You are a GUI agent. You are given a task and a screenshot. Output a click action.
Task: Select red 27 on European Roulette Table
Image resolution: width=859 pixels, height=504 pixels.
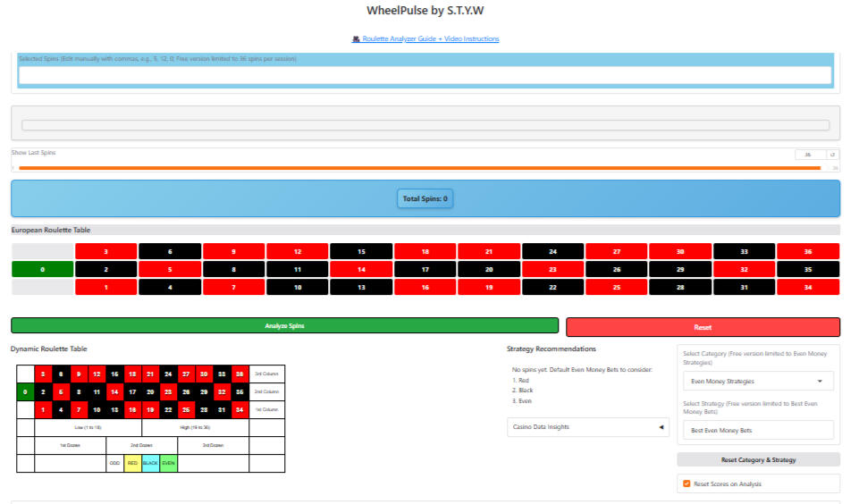point(617,251)
